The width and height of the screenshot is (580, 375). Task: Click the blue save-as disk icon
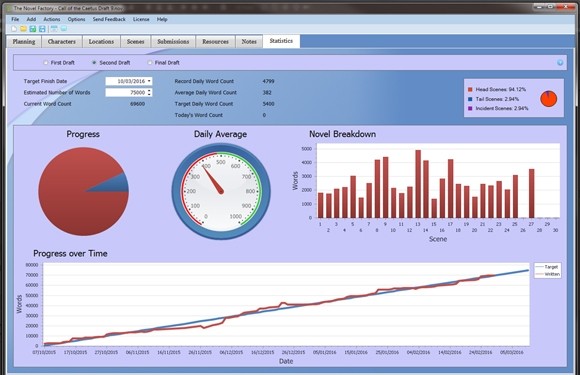[x=42, y=29]
